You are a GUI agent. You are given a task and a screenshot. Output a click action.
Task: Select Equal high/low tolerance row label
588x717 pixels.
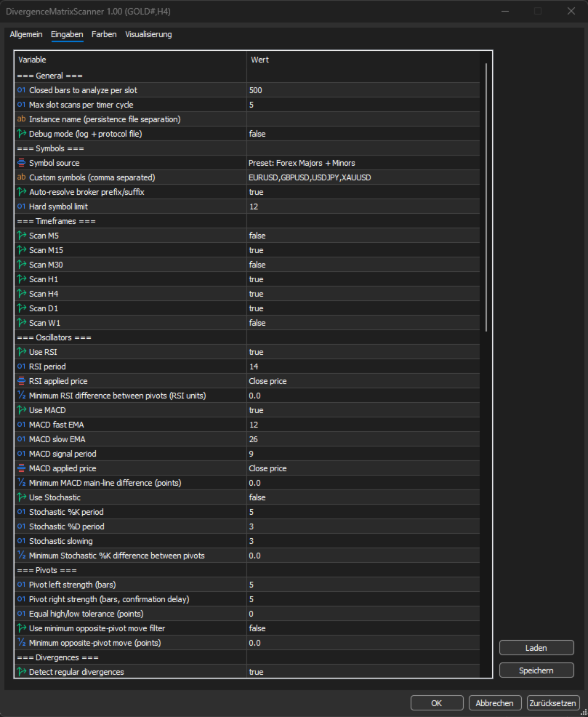tap(86, 614)
